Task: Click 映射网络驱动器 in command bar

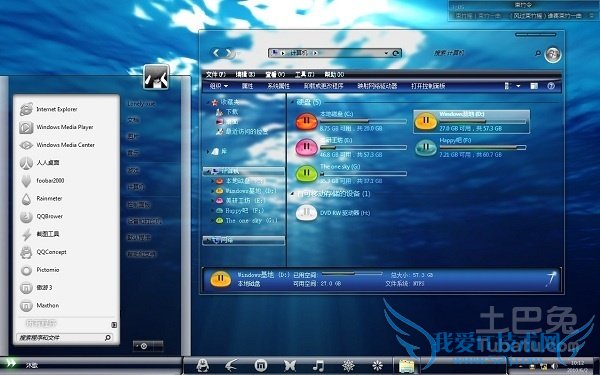Action: [377, 86]
